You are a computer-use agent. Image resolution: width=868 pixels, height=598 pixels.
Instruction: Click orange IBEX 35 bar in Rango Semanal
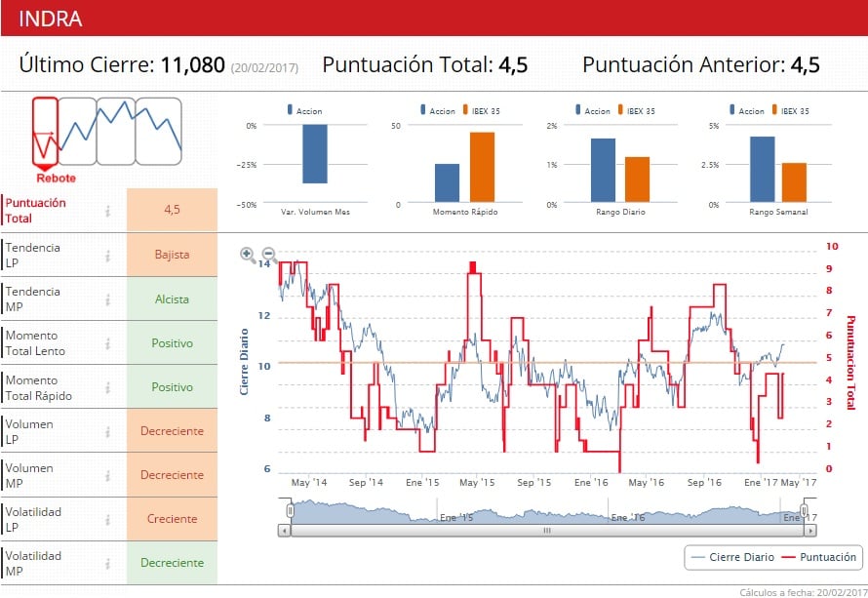click(795, 182)
